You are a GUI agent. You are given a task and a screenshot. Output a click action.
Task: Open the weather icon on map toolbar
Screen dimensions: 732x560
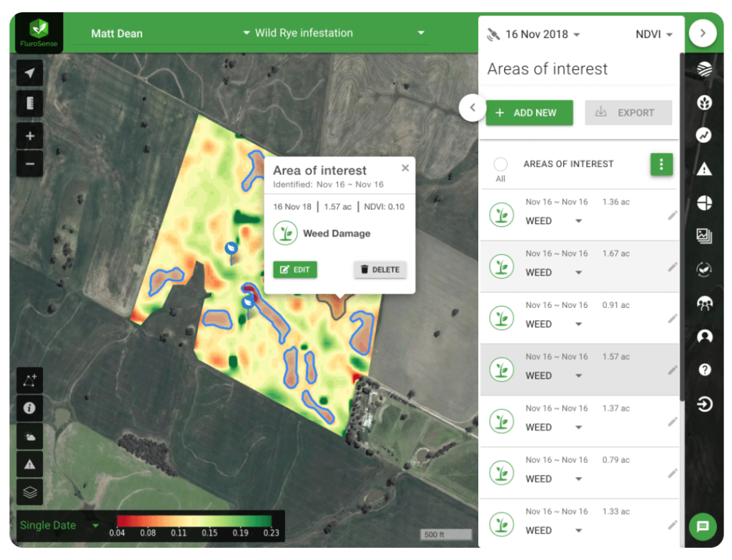pos(29,436)
